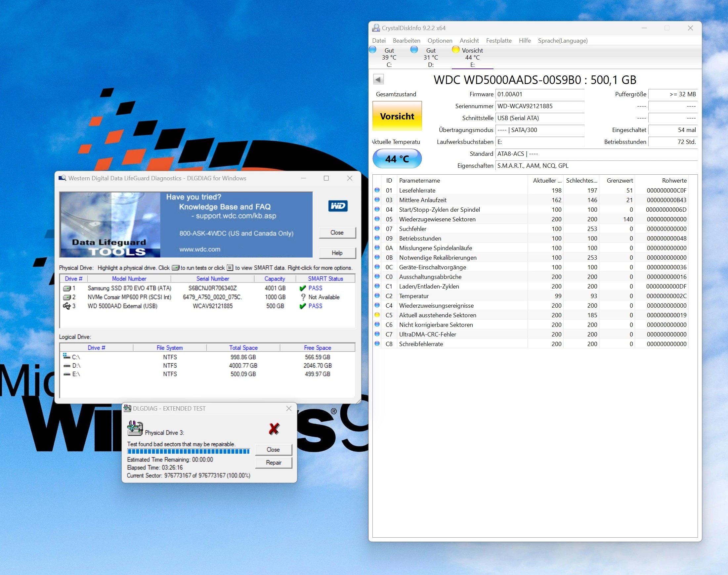Click the blue health circle for drive D:
This screenshot has height=575, width=728.
point(414,50)
